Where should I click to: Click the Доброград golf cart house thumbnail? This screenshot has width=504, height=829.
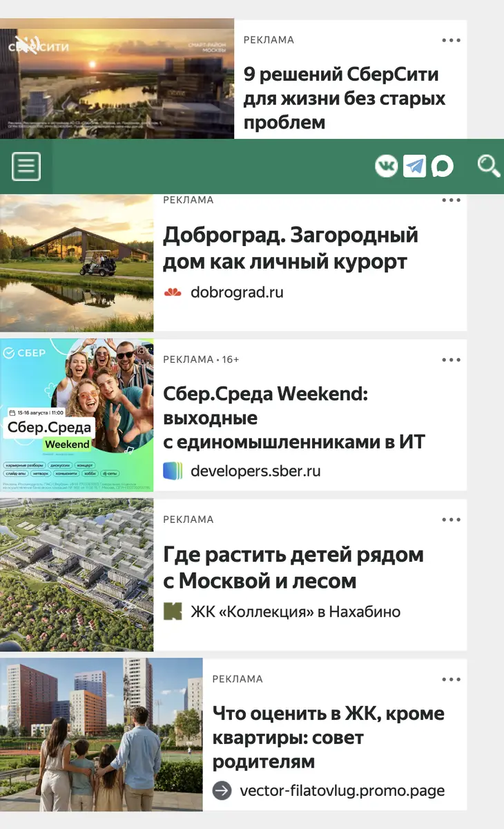77,263
